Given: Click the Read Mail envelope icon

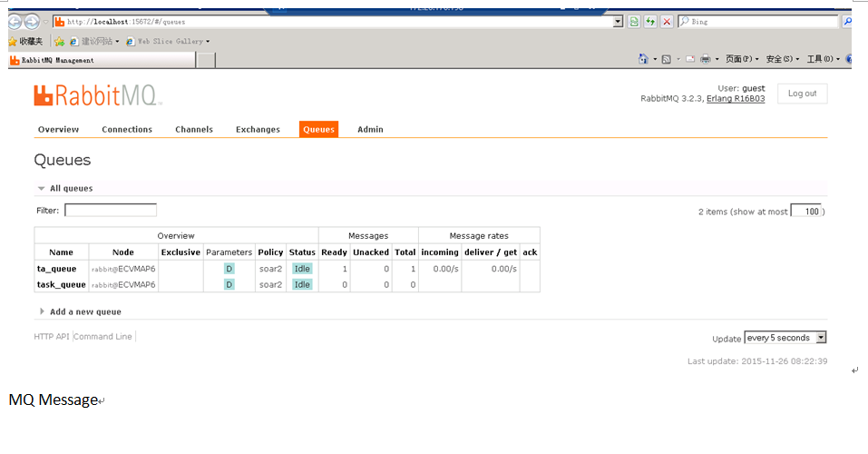Looking at the screenshot, I should (x=690, y=59).
